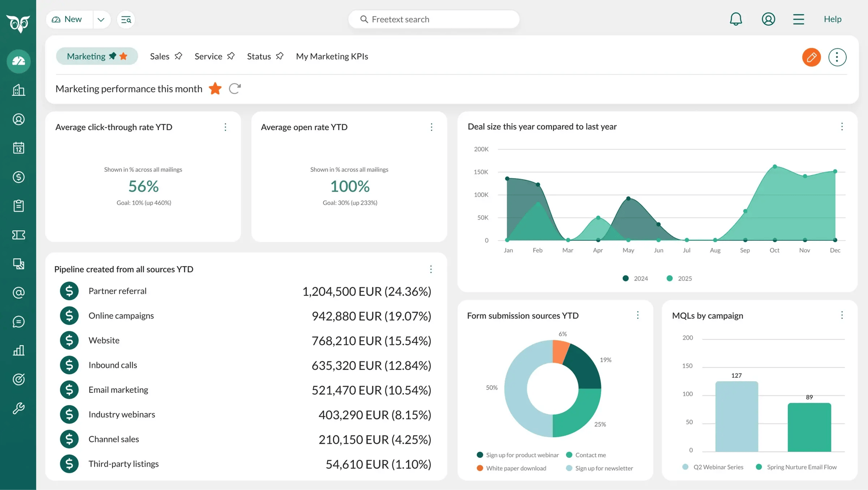Toggle the 2024 legend in Deal size chart
The width and height of the screenshot is (868, 490).
tap(635, 278)
